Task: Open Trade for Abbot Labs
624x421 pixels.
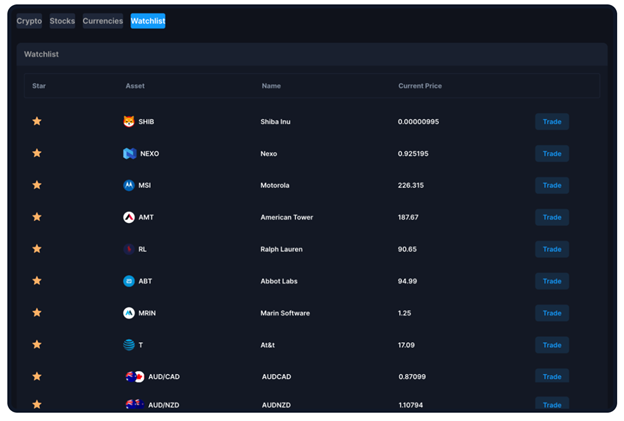Action: [x=552, y=281]
